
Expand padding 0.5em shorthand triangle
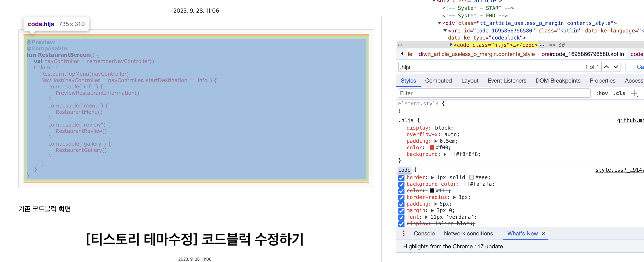436,141
